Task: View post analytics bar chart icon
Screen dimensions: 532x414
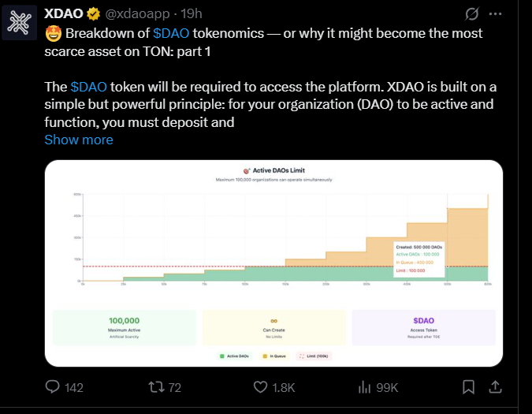Action: click(x=364, y=387)
